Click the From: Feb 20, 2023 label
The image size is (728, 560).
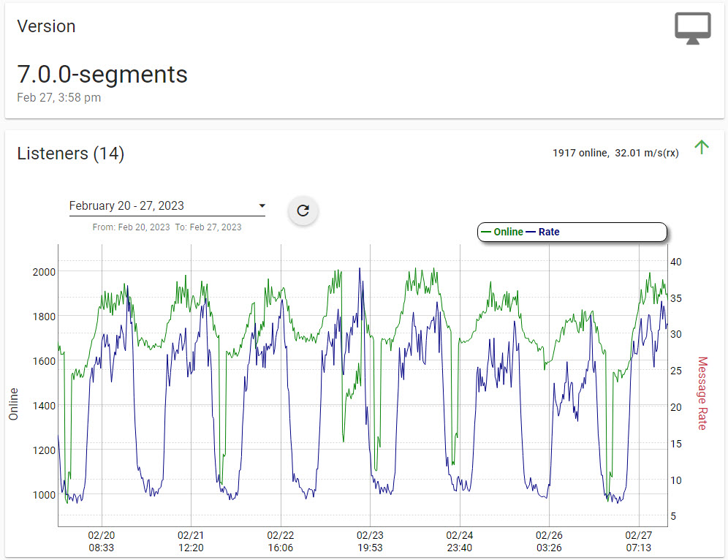[131, 227]
